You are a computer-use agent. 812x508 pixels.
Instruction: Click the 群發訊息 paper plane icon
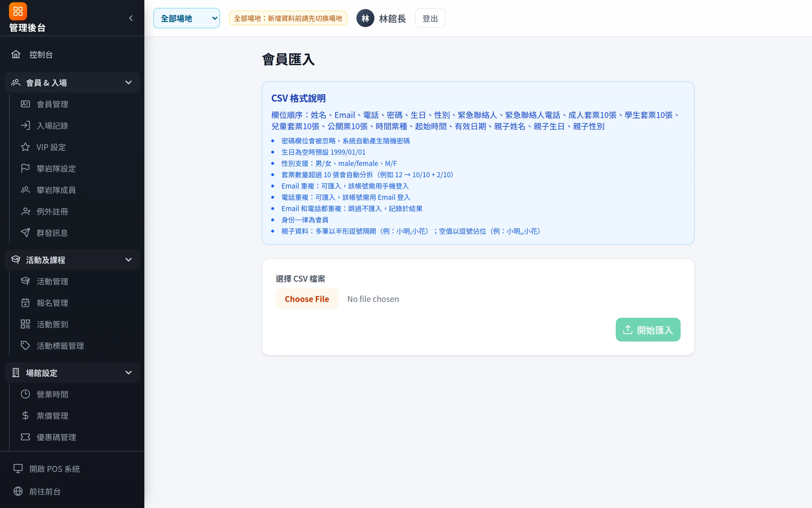[x=25, y=233]
